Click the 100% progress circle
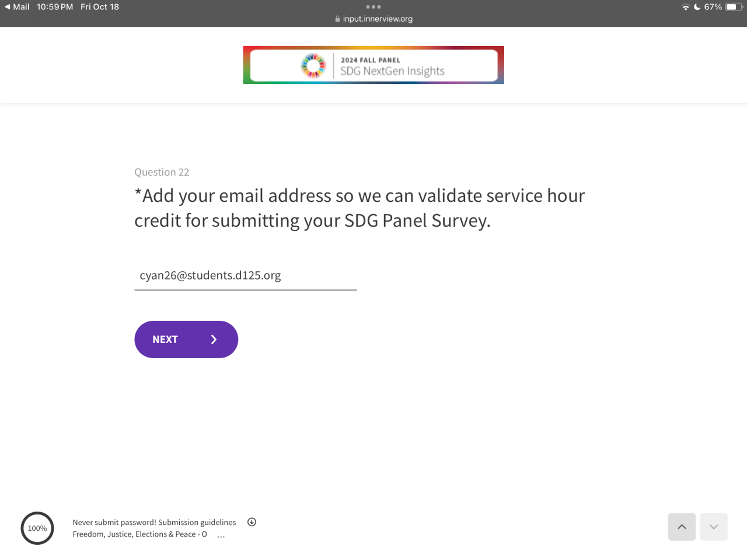This screenshot has height=560, width=747. (x=37, y=528)
